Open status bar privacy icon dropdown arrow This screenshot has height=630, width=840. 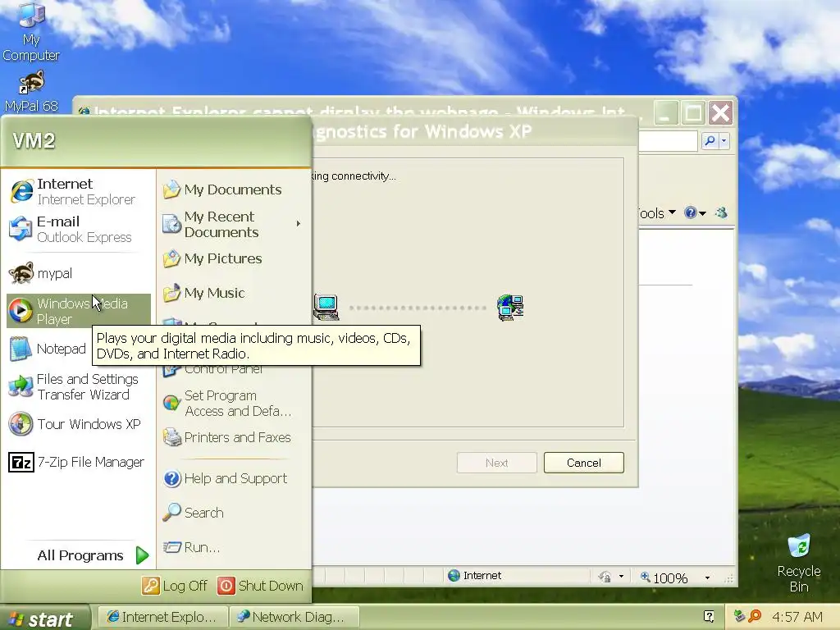point(621,577)
